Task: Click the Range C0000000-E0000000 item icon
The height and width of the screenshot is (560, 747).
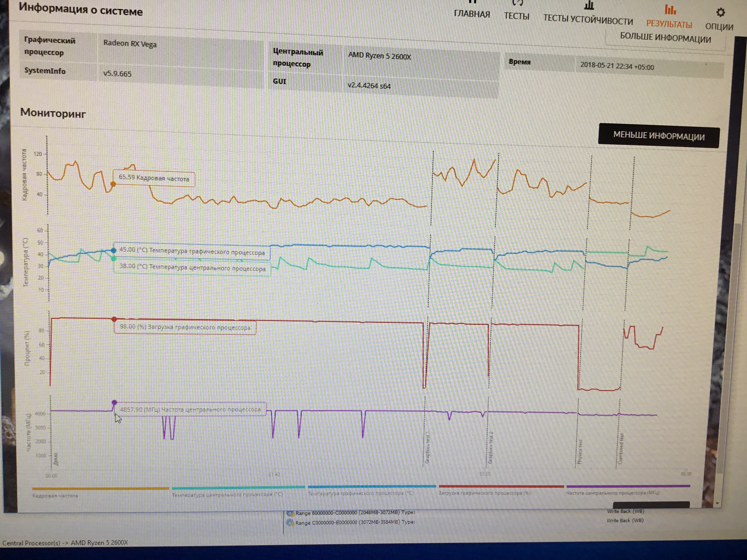Action: coord(290,523)
